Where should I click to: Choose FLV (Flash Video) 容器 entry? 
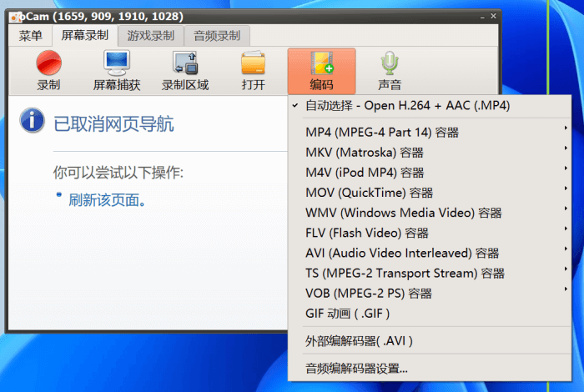coord(430,233)
